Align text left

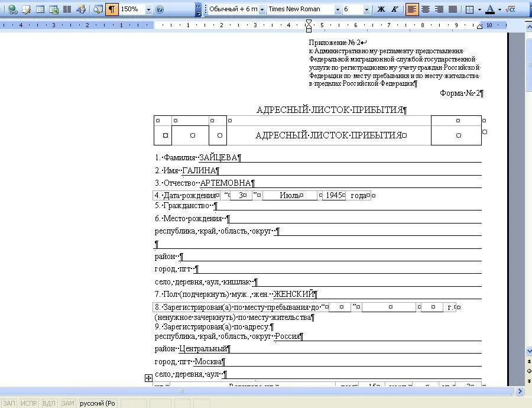click(411, 9)
